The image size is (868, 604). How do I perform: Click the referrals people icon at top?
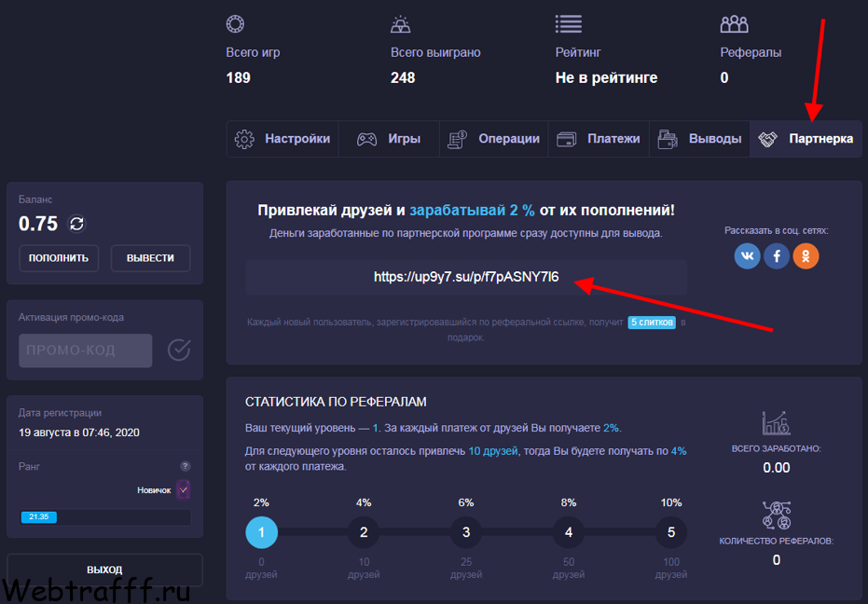click(x=734, y=24)
